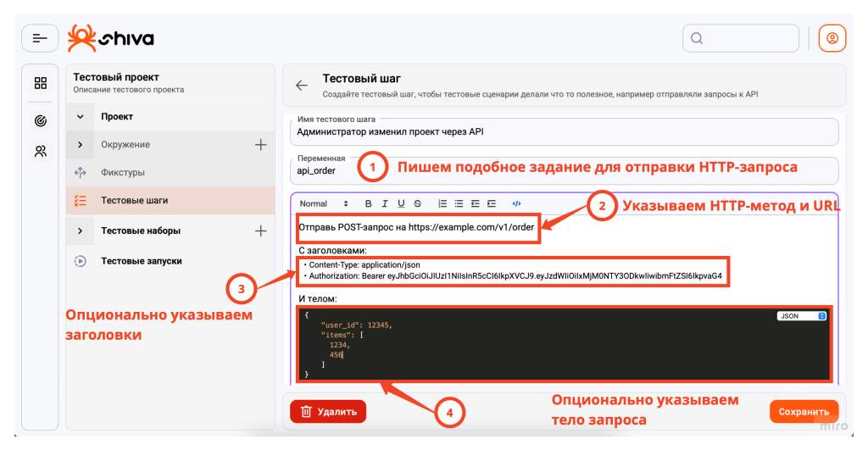Screen dimensions: 868x450
Task: Insert a numbered list
Action: pyautogui.click(x=442, y=203)
